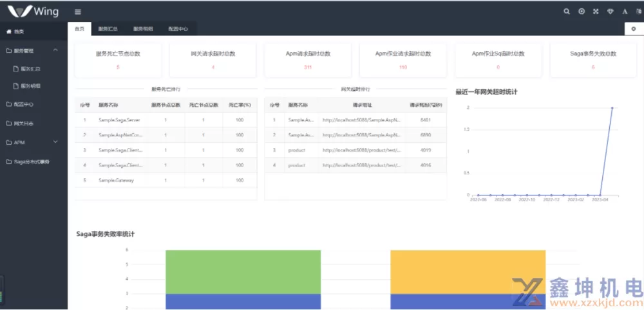
Task: Click the 2022-12 label on the chart axis
Action: 551,199
